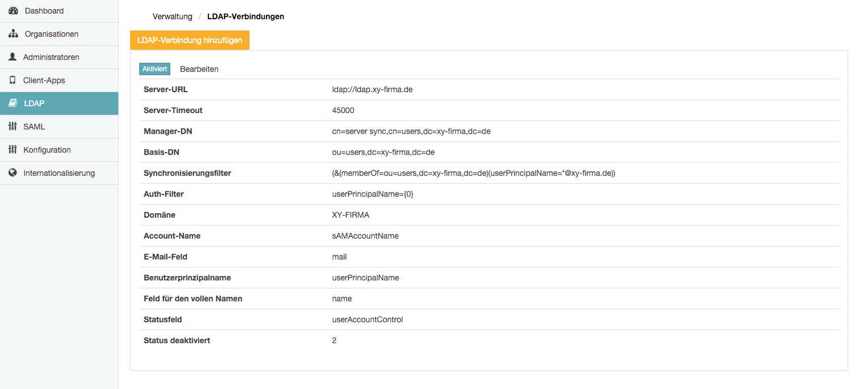
Task: Click the Status deaktiviert value 2
Action: pos(334,340)
